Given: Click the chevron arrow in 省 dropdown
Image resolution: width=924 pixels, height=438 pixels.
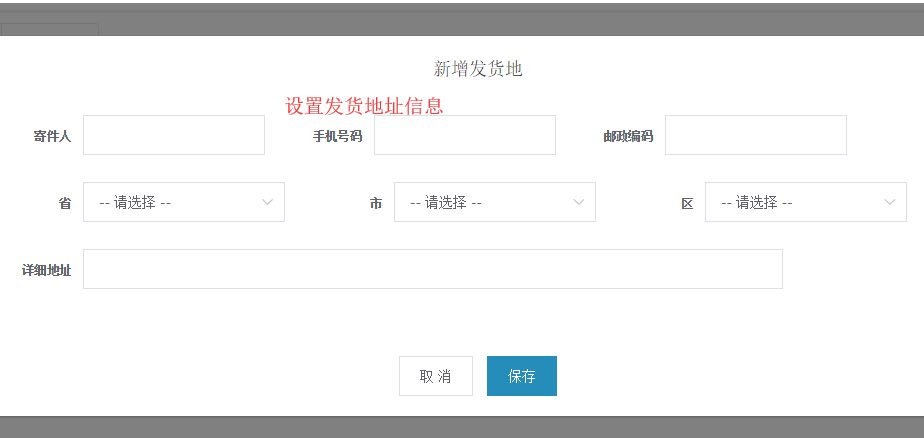Looking at the screenshot, I should 268,202.
